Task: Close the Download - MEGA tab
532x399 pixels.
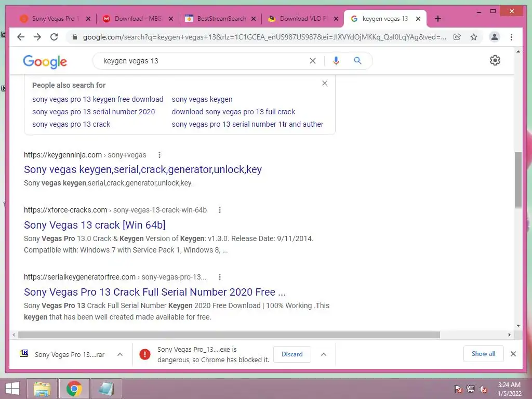Action: [x=171, y=19]
